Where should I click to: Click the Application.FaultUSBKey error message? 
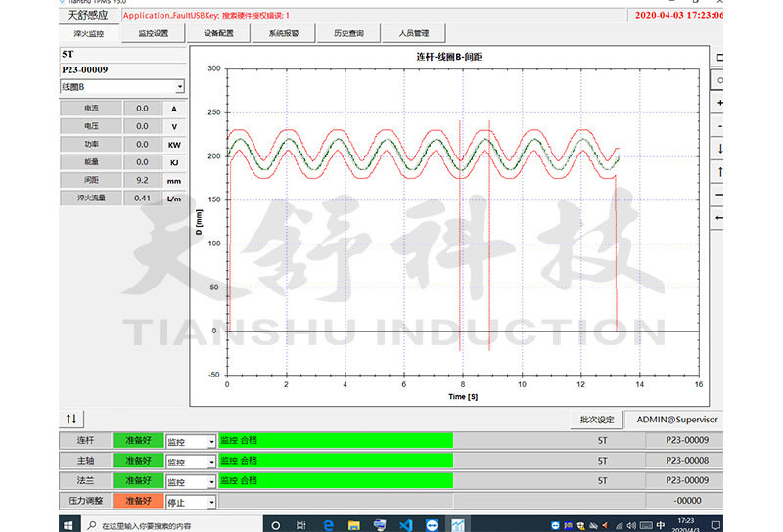pos(207,16)
